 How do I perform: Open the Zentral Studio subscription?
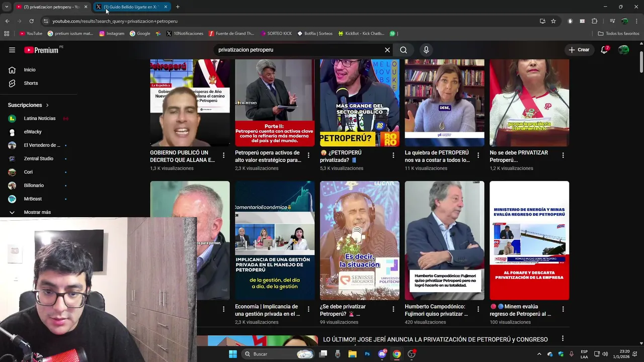click(x=39, y=158)
